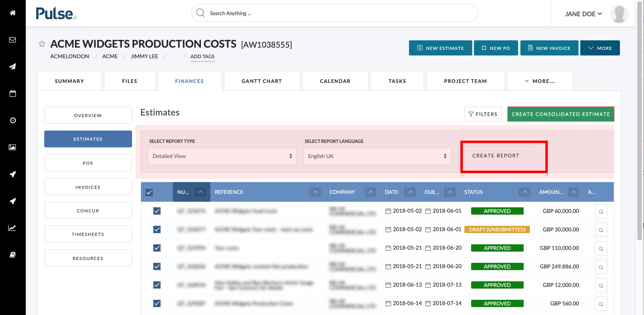
Task: Sort by the Status column arrow
Action: point(525,192)
